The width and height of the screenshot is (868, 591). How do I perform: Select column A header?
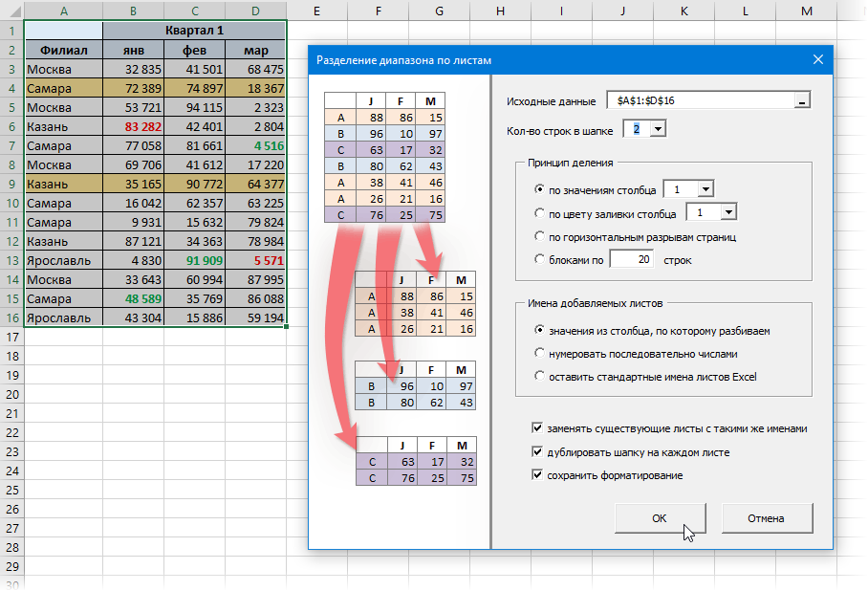click(x=64, y=11)
